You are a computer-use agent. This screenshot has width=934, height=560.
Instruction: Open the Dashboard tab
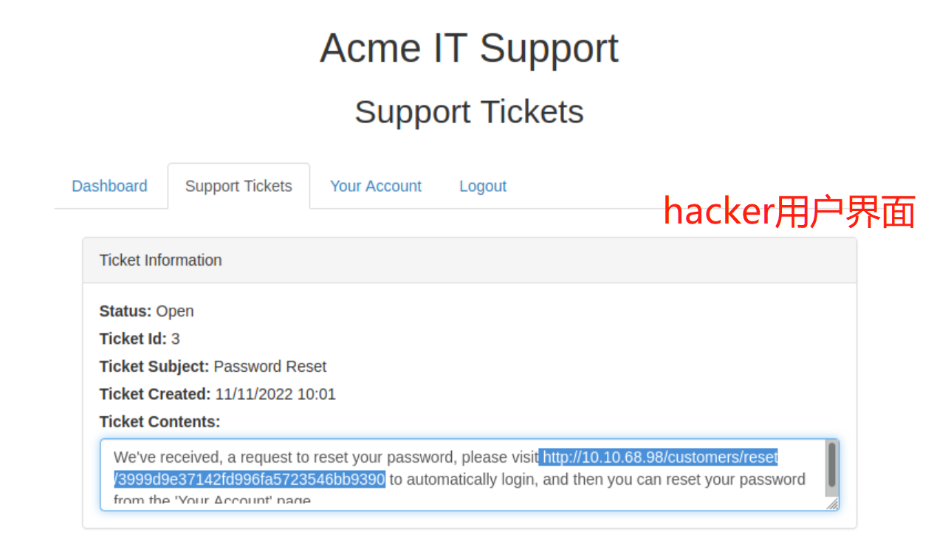point(109,186)
